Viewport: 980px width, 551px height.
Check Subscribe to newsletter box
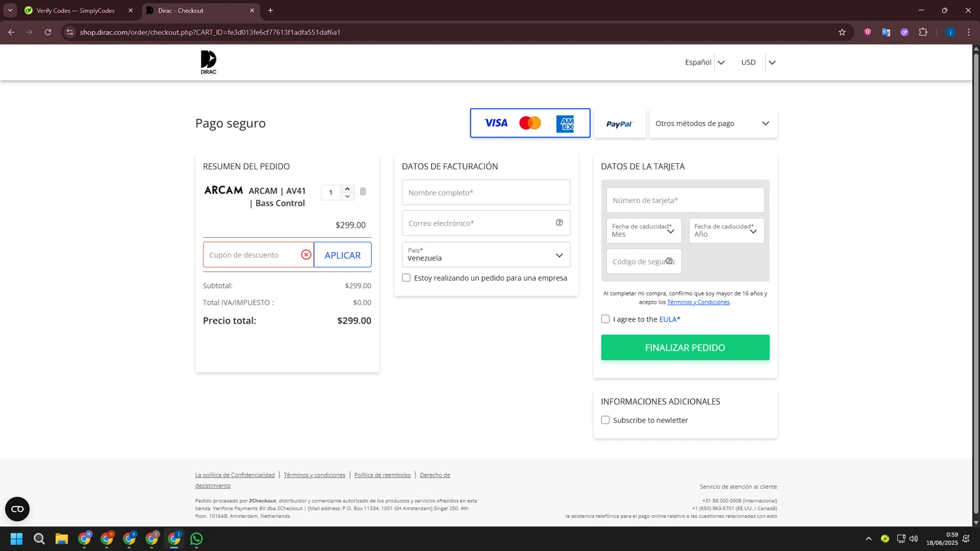[605, 420]
